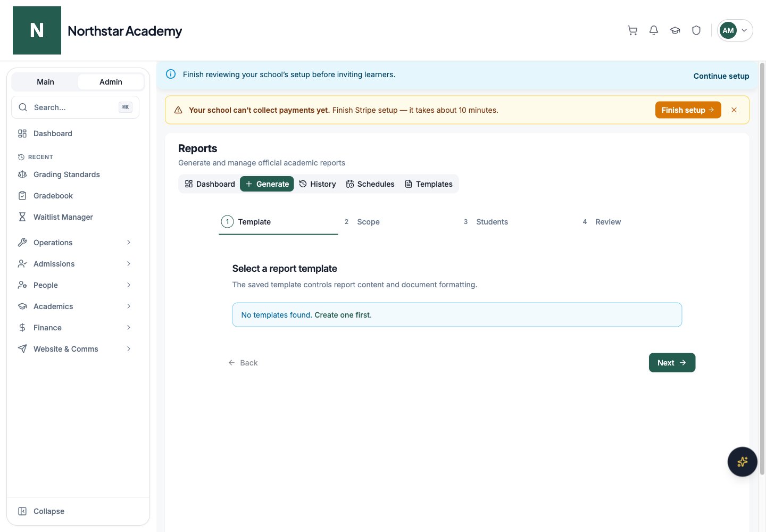Select the Generate tab
This screenshot has width=766, height=532.
pos(267,184)
